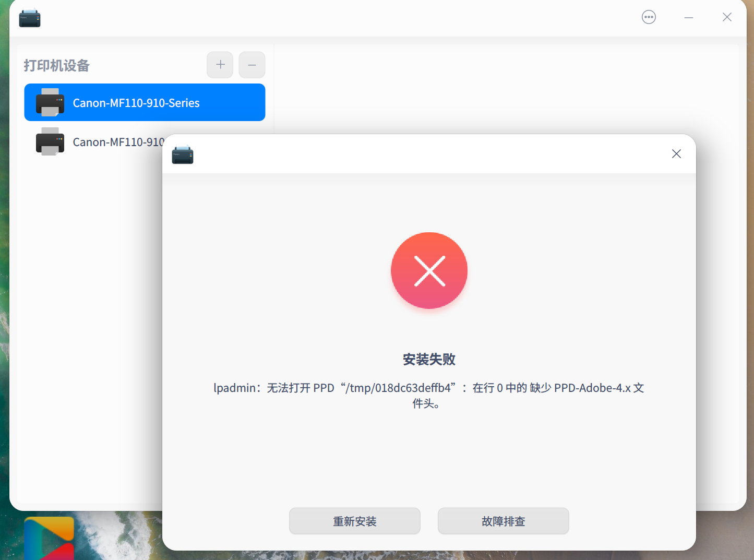
Task: Click the 打印机设备 panel title
Action: pyautogui.click(x=56, y=65)
